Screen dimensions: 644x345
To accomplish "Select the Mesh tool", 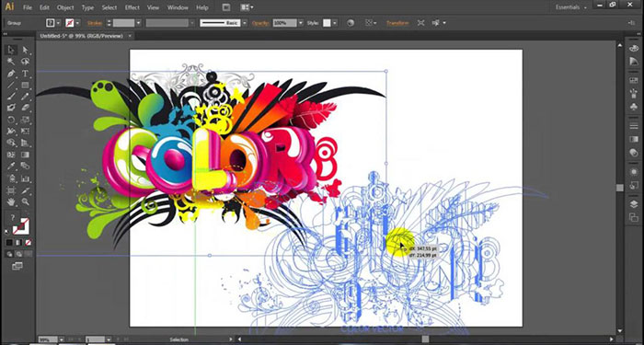I will pyautogui.click(x=11, y=155).
